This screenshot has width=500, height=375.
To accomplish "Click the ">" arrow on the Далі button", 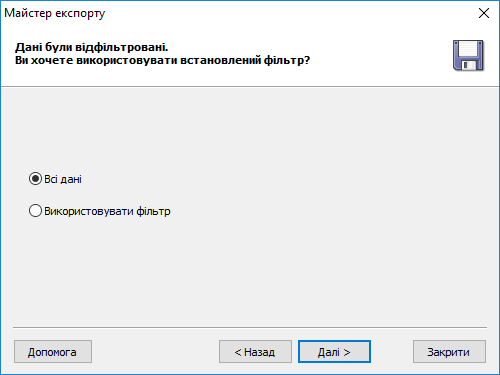I will pyautogui.click(x=347, y=352).
